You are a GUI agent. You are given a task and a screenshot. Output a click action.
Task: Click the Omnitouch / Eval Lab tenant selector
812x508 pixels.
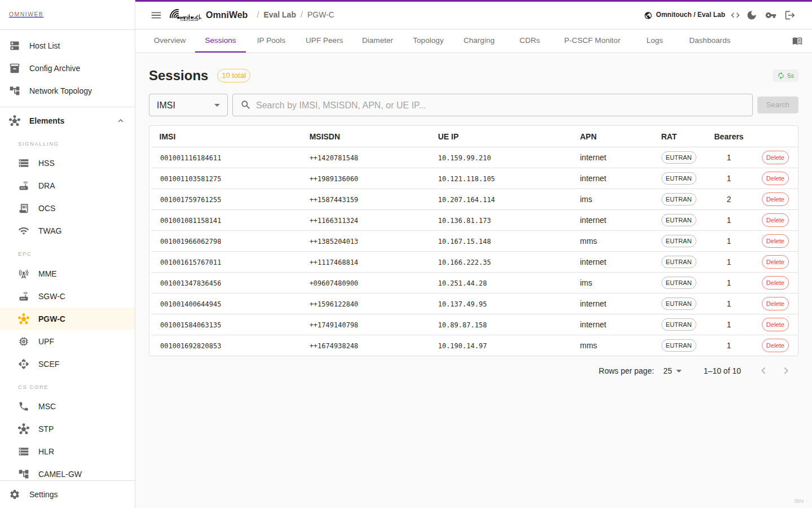tap(685, 15)
